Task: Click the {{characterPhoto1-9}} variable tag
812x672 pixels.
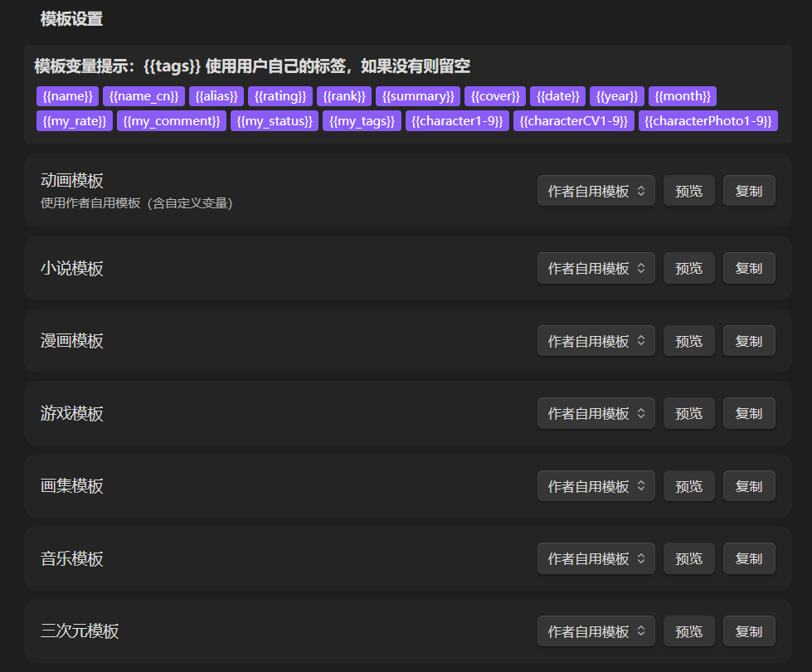Action: pyautogui.click(x=708, y=121)
